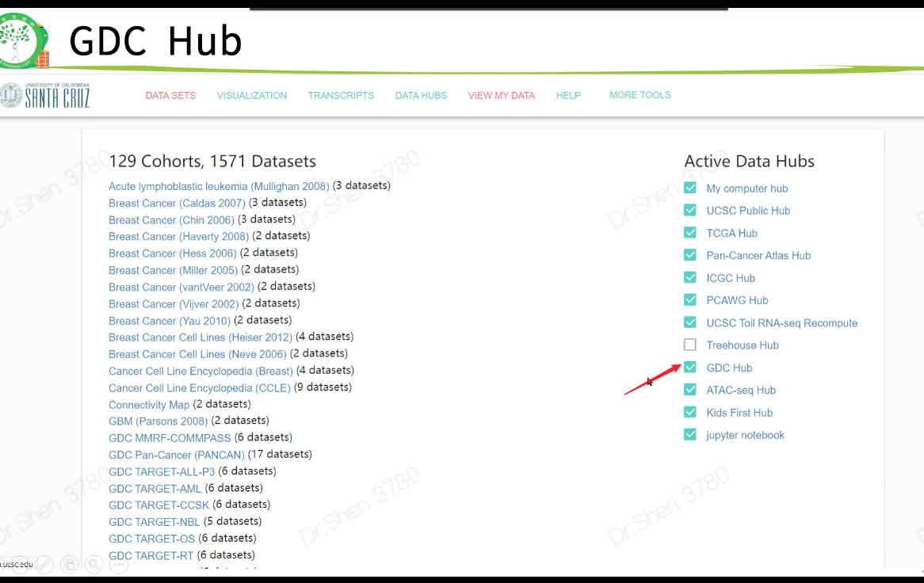Toggle the UCSC Public Hub checkbox
Screen dimensions: 924x583
(x=690, y=210)
